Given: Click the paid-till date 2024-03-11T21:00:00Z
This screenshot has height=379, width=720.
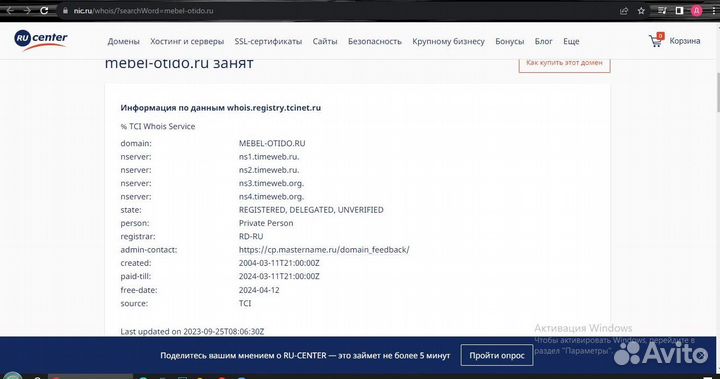Looking at the screenshot, I should (x=279, y=277).
